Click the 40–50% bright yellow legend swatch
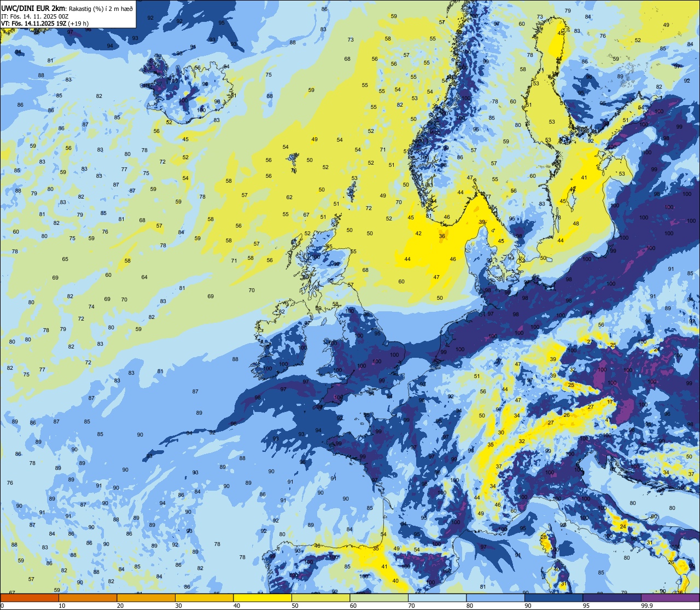 coord(262,597)
